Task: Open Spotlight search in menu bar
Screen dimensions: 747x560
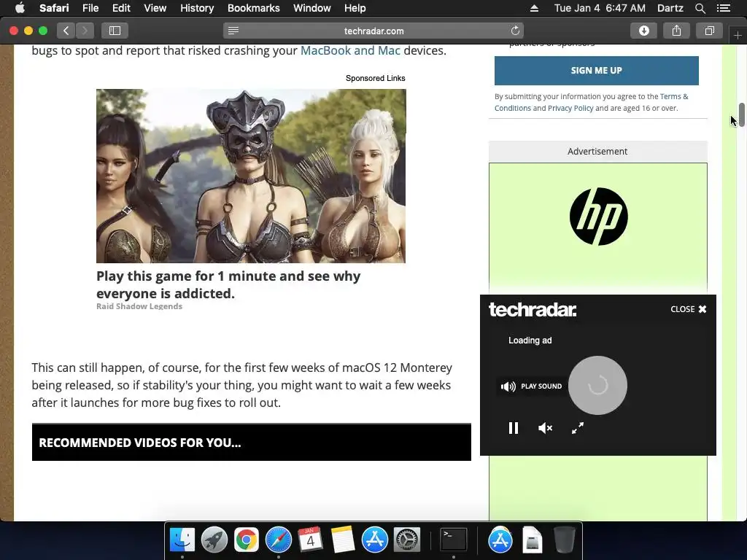Action: [700, 8]
